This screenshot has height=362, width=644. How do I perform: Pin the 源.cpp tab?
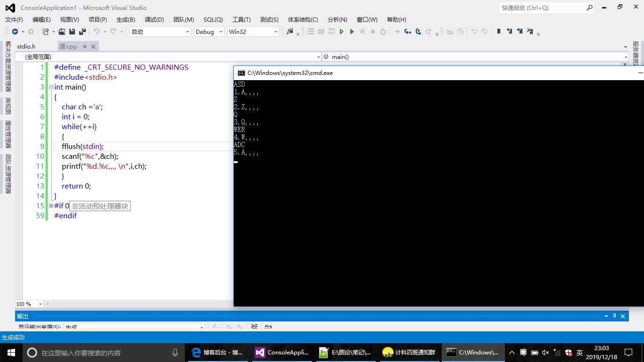click(85, 47)
